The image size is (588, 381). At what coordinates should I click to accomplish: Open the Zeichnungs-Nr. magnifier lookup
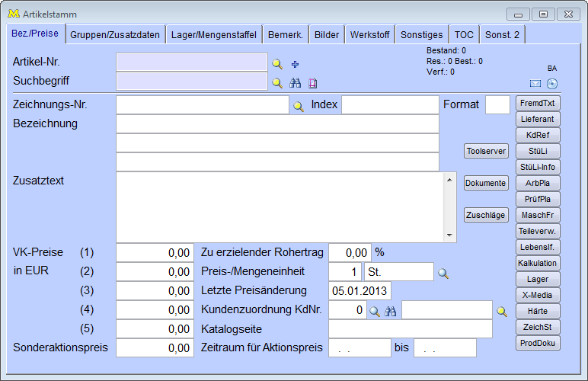[x=299, y=107]
